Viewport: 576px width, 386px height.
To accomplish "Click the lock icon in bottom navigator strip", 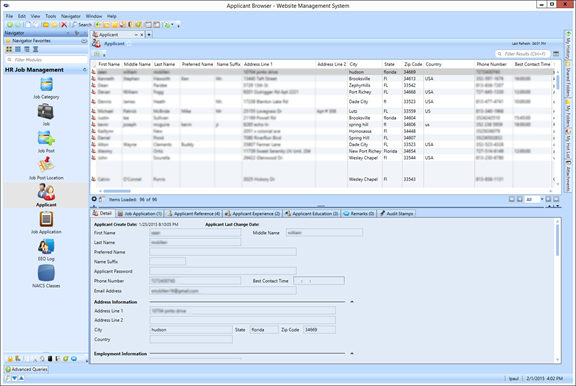I will [10, 358].
